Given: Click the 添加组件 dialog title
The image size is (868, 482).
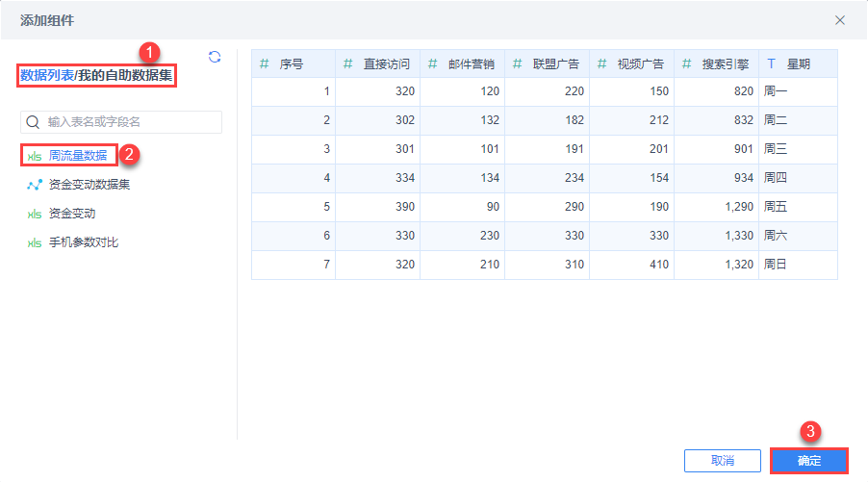Looking at the screenshot, I should click(47, 20).
